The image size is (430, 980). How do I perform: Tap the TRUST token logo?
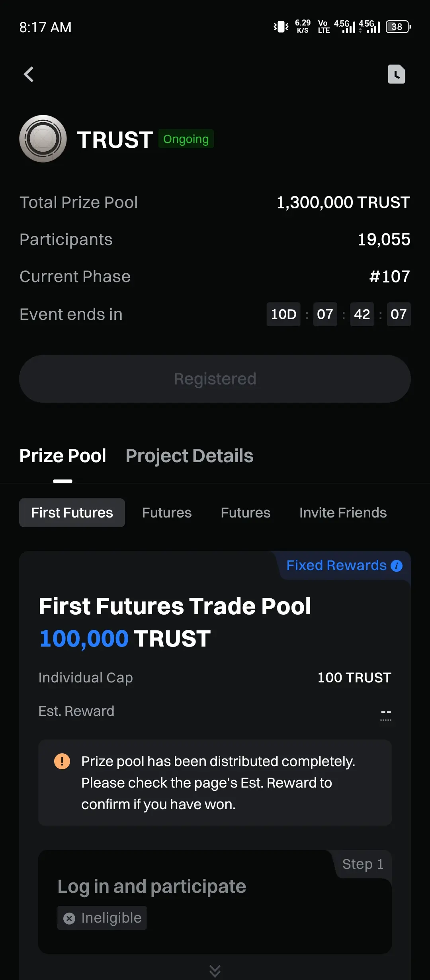pos(43,139)
